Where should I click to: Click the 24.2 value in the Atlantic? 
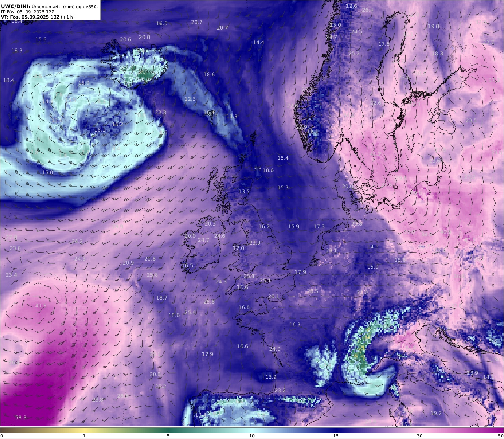[77, 241]
